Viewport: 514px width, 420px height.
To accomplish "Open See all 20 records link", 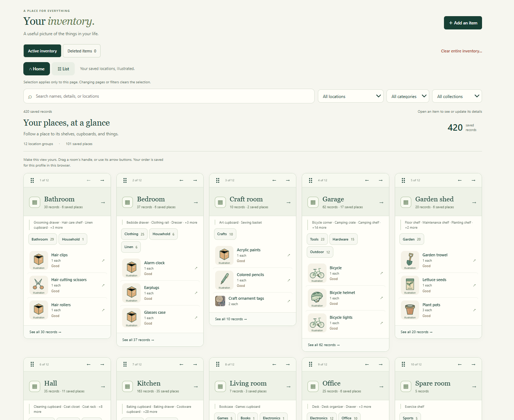I will [x=417, y=332].
